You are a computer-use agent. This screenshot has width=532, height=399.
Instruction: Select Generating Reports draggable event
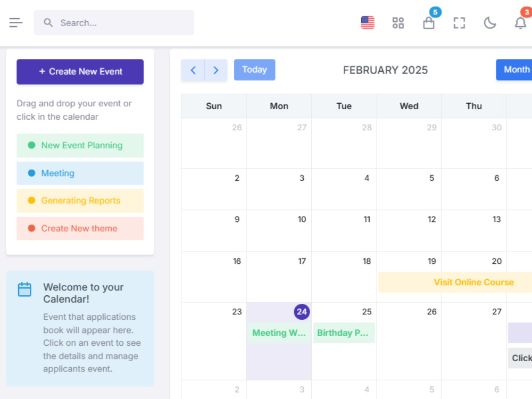coord(80,201)
